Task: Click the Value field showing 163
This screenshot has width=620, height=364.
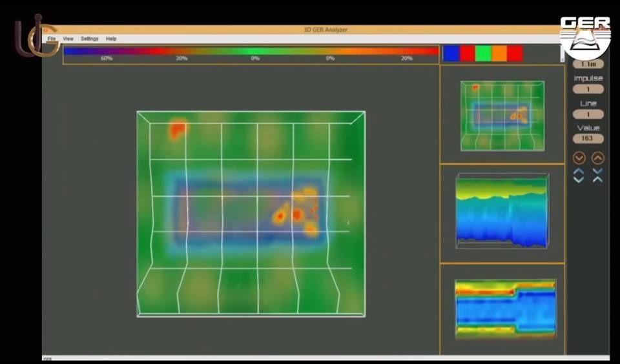Action: pyautogui.click(x=588, y=139)
